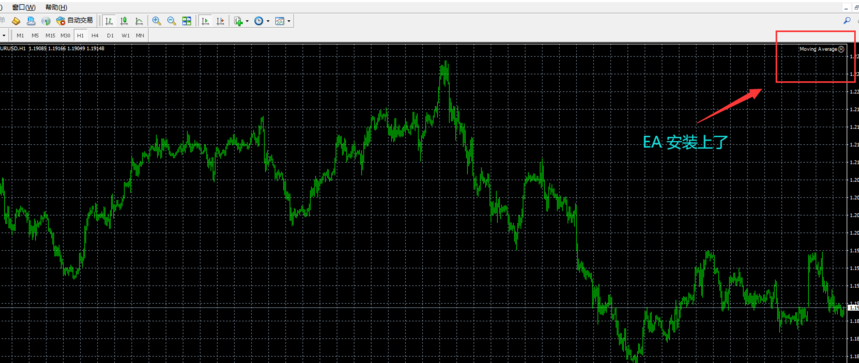Click the zoom out magnifier
Viewport: 859px width, 363px height.
[171, 21]
